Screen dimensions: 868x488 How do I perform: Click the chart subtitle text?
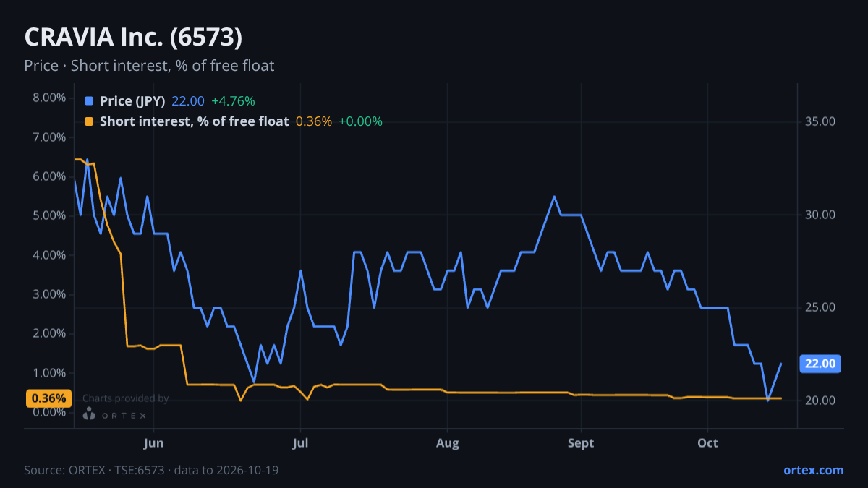[149, 66]
